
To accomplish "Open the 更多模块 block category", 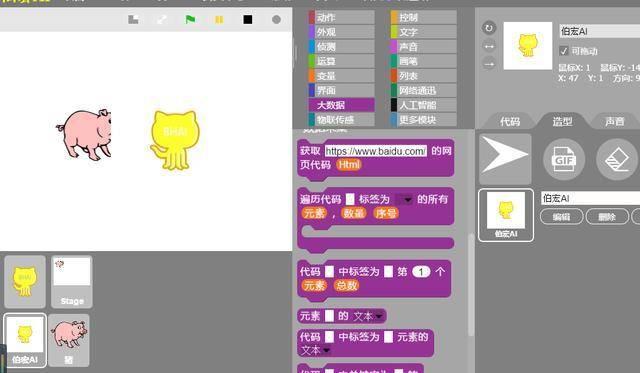I will point(424,120).
